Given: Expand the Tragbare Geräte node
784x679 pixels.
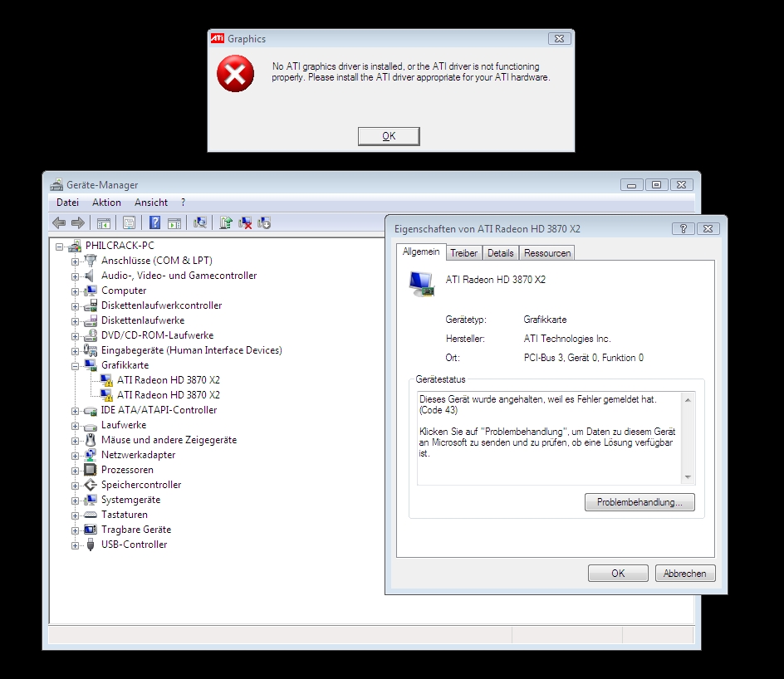Looking at the screenshot, I should 75,530.
